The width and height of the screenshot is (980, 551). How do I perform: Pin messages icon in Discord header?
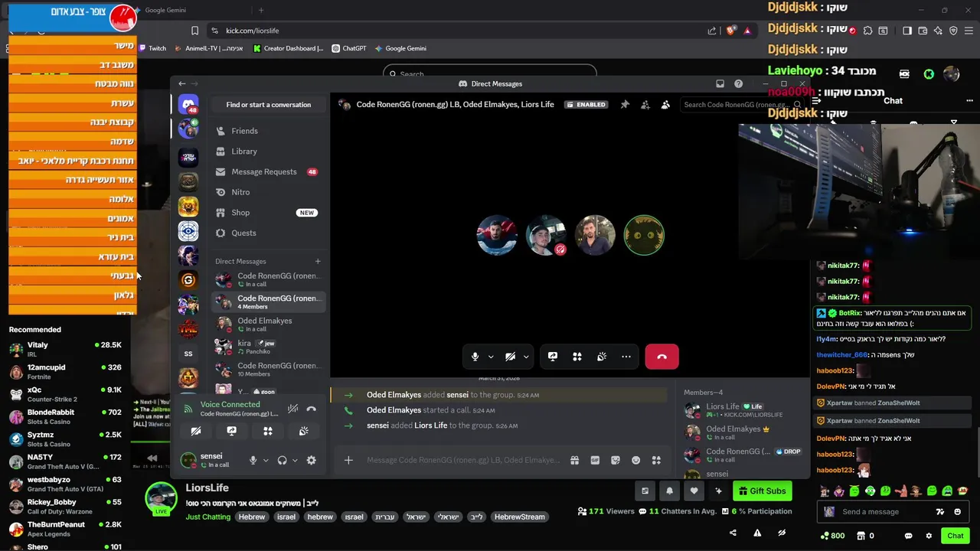point(625,104)
